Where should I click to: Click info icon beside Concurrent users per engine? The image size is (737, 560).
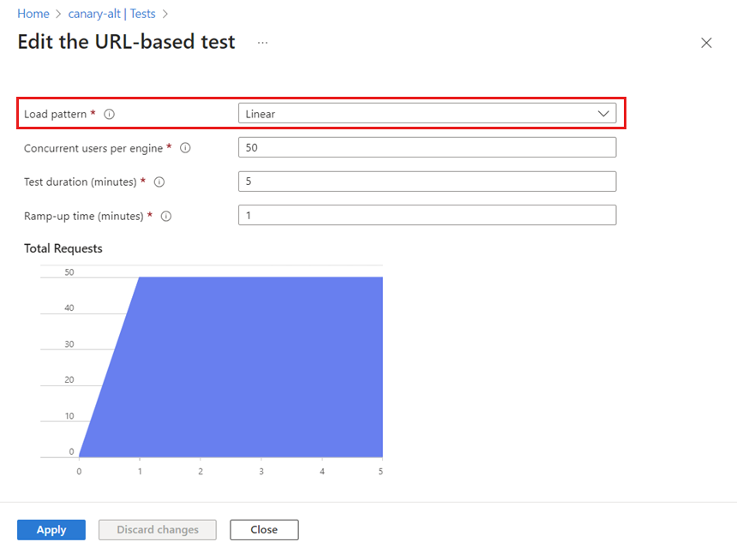[x=185, y=148]
